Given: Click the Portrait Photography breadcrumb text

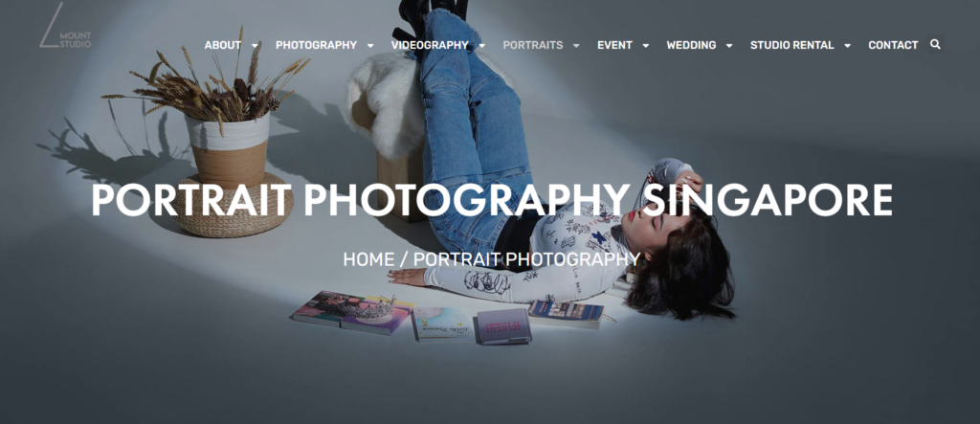Looking at the screenshot, I should click(527, 259).
